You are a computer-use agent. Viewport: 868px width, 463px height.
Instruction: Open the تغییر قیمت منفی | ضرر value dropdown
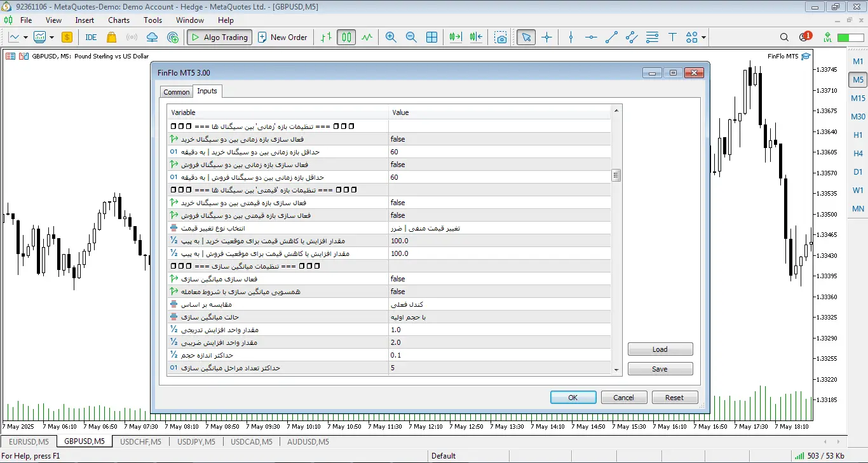(499, 228)
